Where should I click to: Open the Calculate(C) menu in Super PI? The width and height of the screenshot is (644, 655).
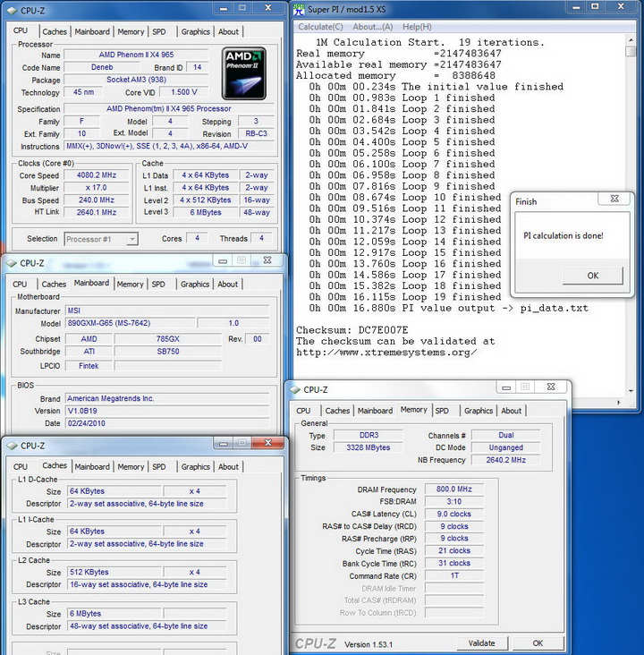click(x=320, y=27)
